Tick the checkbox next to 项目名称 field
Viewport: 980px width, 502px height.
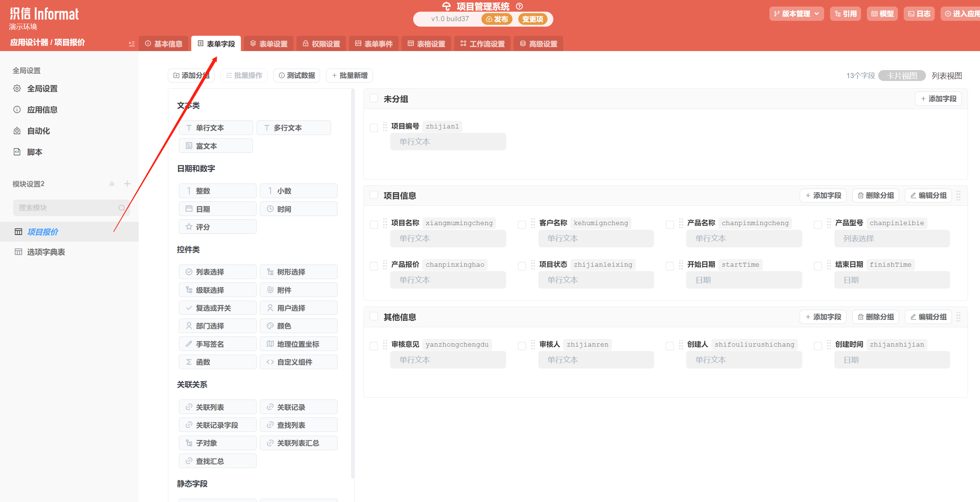tap(374, 224)
